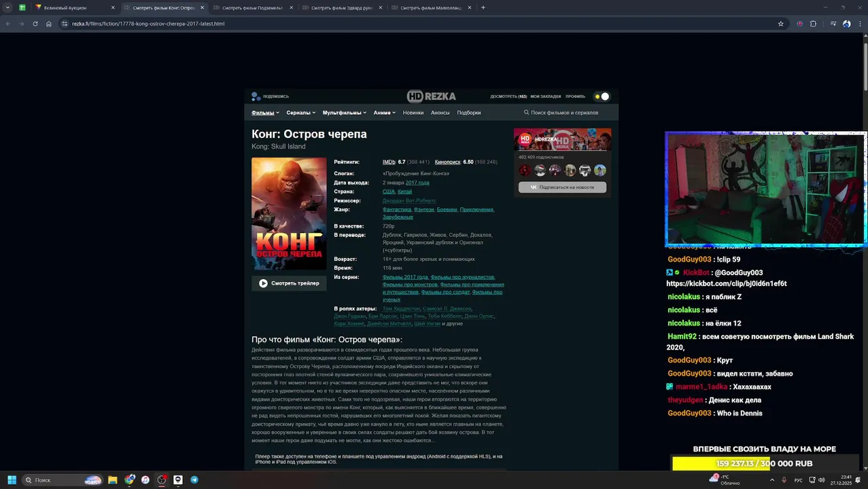Open the Фантастика genre link
Image resolution: width=868 pixels, height=489 pixels.
tap(397, 210)
